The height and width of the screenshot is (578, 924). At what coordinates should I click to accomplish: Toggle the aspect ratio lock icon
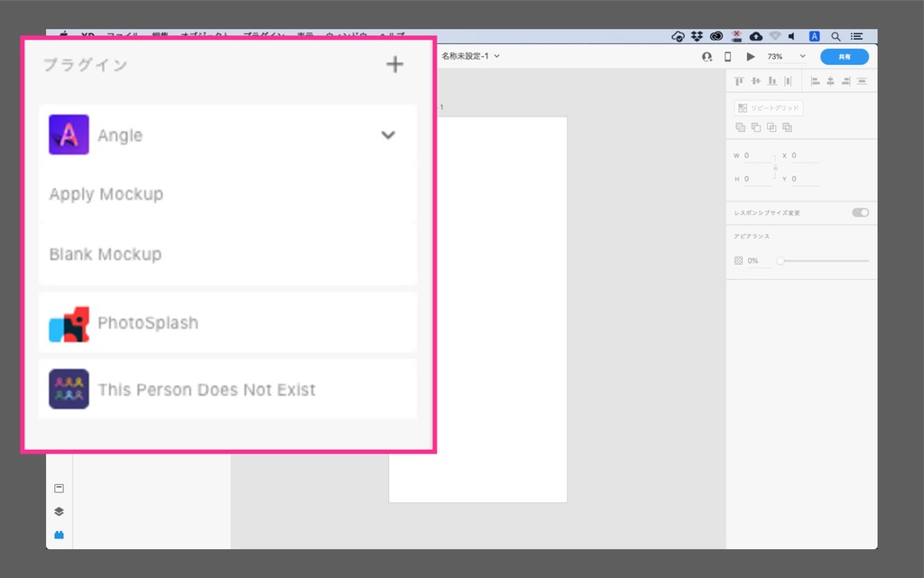tap(775, 167)
